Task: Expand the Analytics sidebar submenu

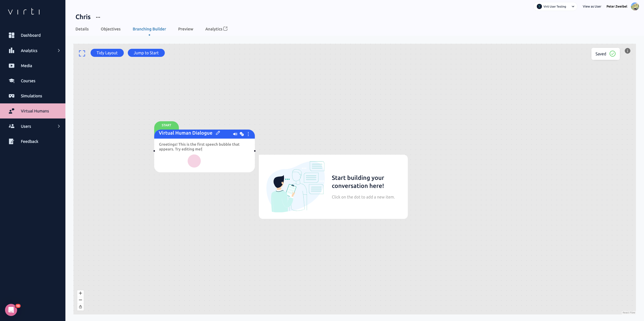Action: tap(59, 51)
